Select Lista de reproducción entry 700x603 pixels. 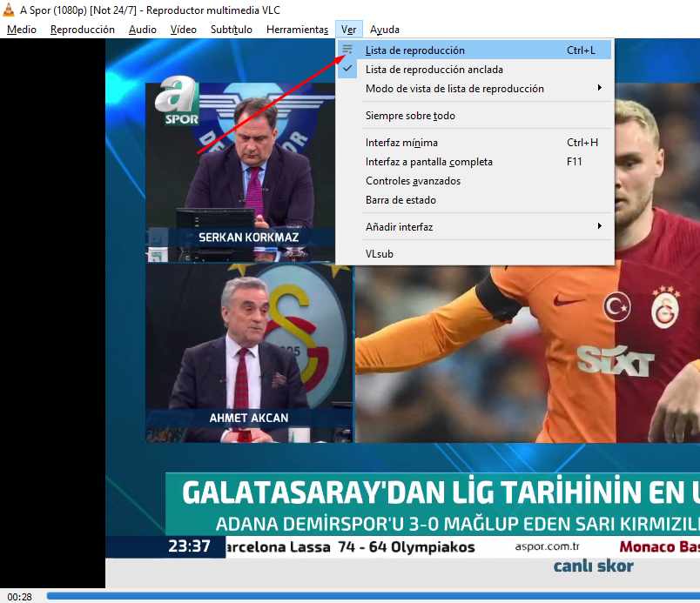click(x=414, y=50)
